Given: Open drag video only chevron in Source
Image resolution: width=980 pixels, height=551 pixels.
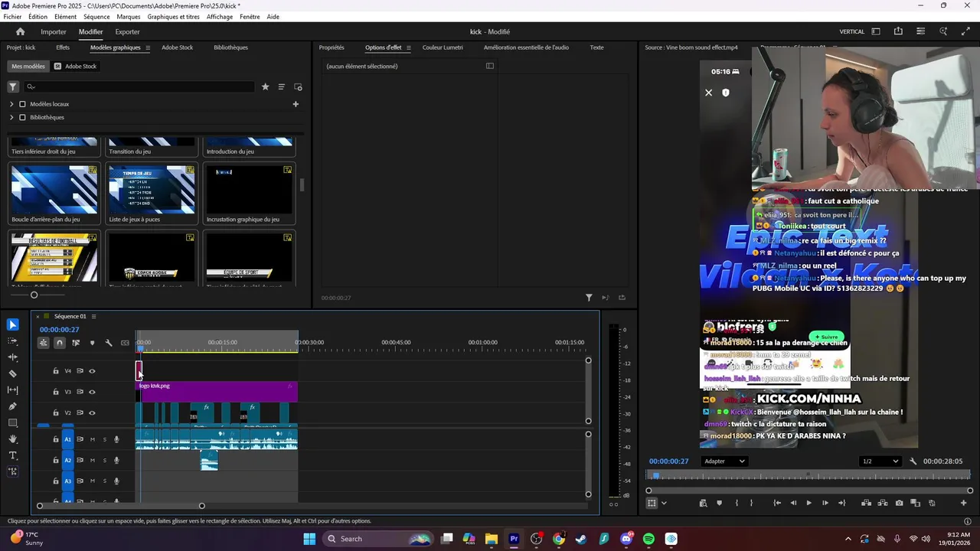Looking at the screenshot, I should 664,503.
